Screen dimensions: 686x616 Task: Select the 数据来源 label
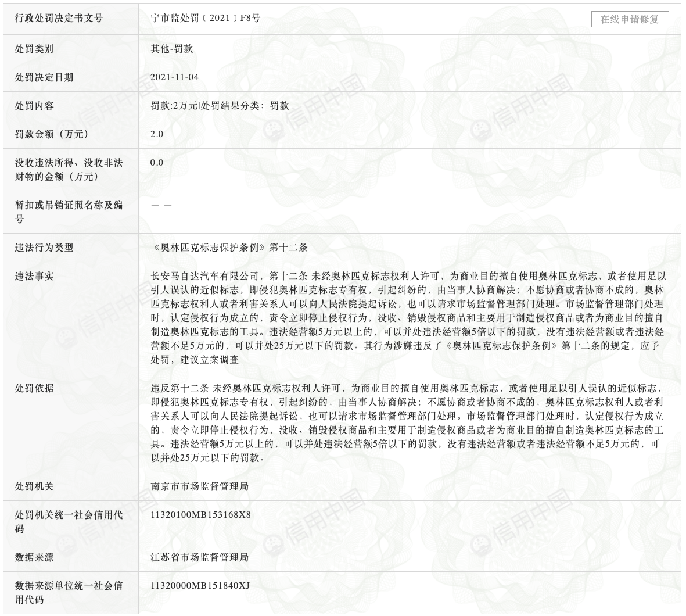pyautogui.click(x=35, y=557)
